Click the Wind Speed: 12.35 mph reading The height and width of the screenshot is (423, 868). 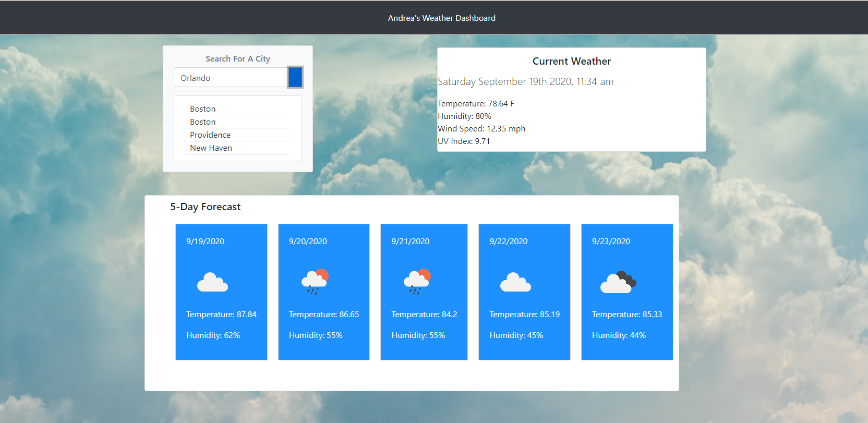click(x=481, y=128)
